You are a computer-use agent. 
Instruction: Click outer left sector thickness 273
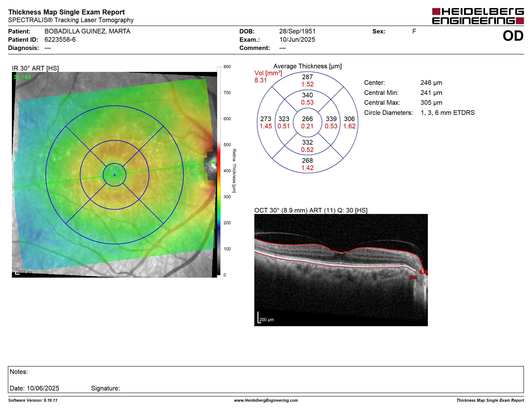point(266,119)
